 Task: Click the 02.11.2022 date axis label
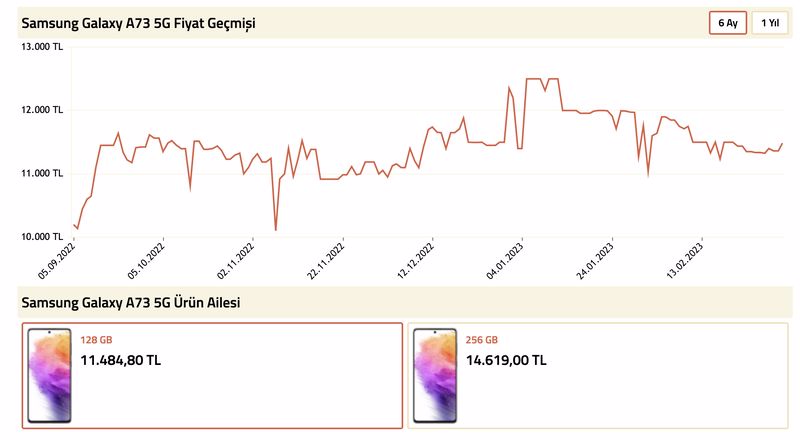tap(235, 260)
